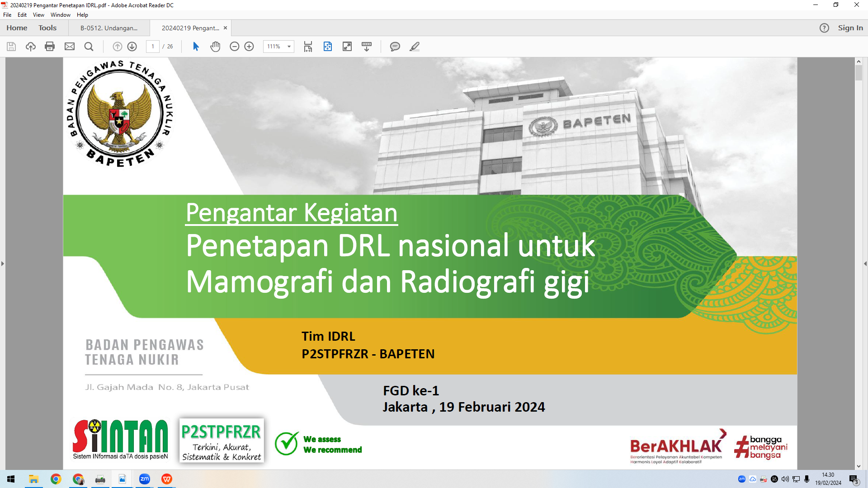868x488 pixels.
Task: Open the View menu
Action: pos(38,15)
